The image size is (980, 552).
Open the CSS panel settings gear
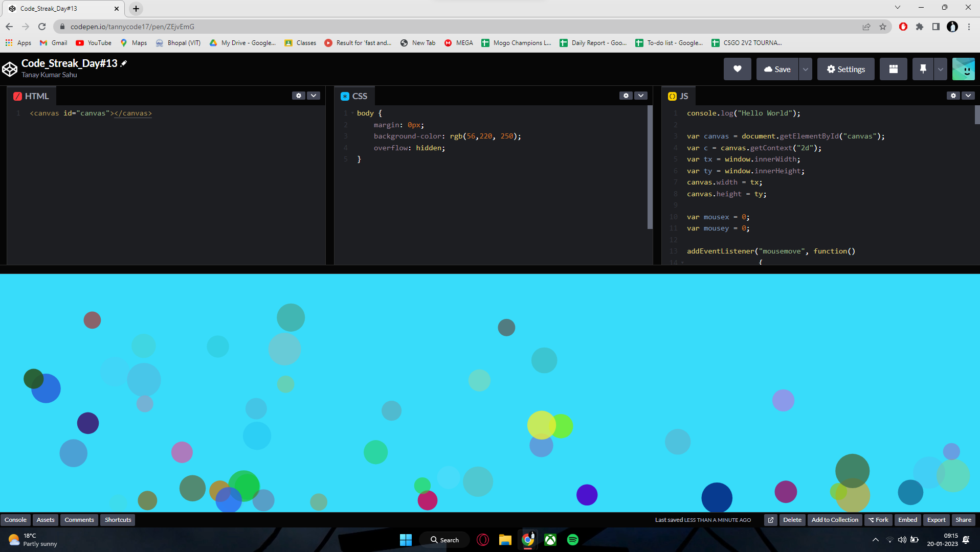point(626,96)
